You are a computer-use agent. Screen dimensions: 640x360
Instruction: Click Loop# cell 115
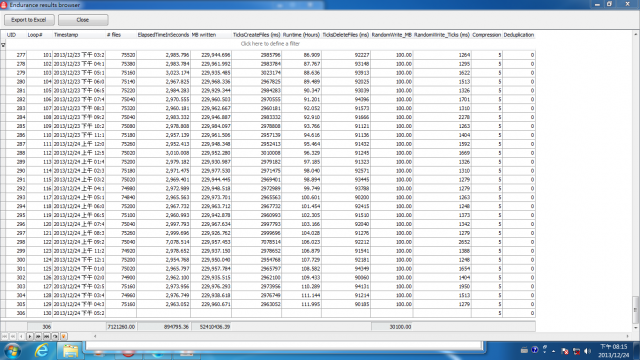pyautogui.click(x=40, y=180)
